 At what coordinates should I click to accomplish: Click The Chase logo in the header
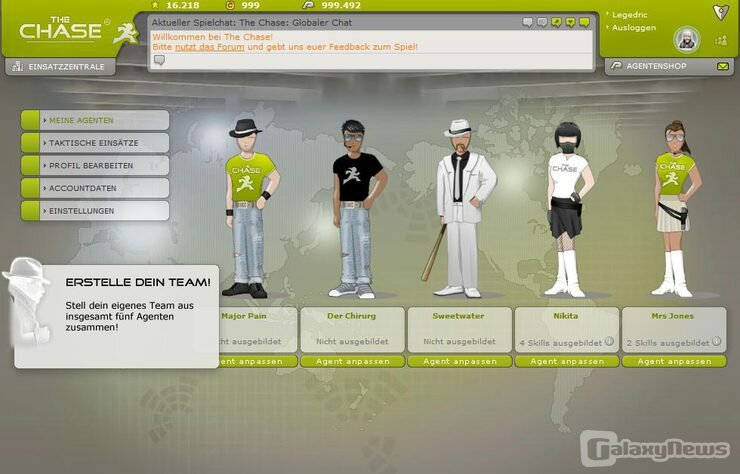click(x=78, y=32)
